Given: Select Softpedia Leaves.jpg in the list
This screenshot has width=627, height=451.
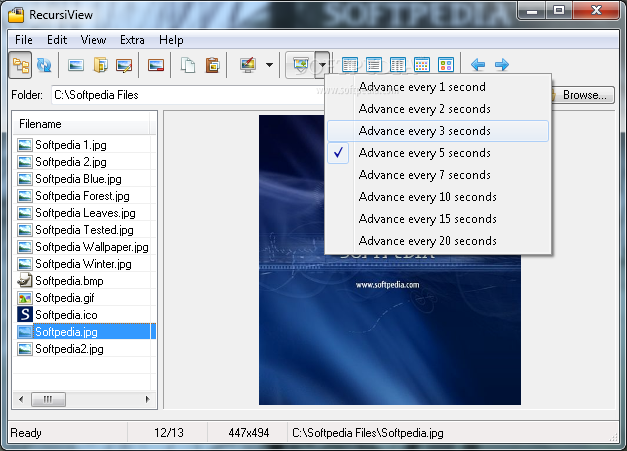Looking at the screenshot, I should (85, 213).
